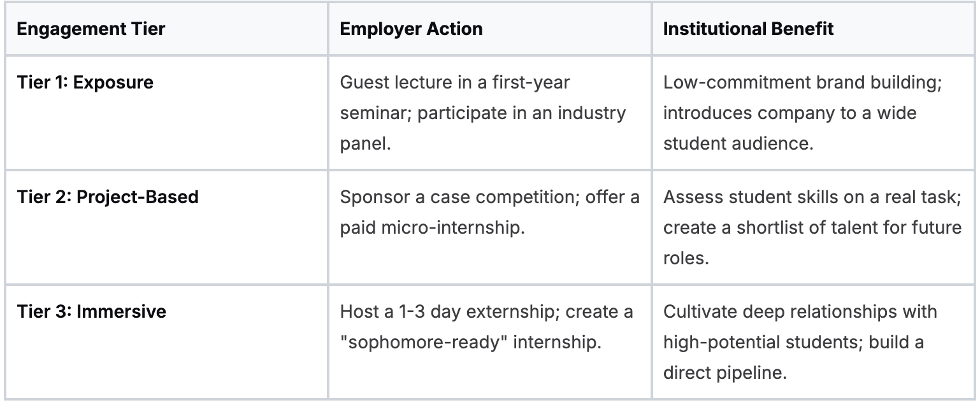
Task: Click the text "student audience."
Action: click(x=738, y=143)
